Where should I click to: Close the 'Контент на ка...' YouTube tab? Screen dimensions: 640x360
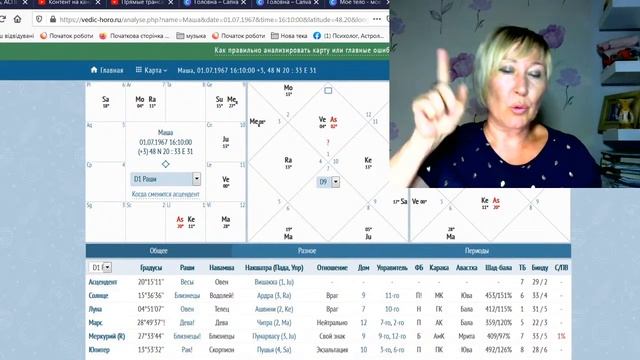pyautogui.click(x=98, y=2)
